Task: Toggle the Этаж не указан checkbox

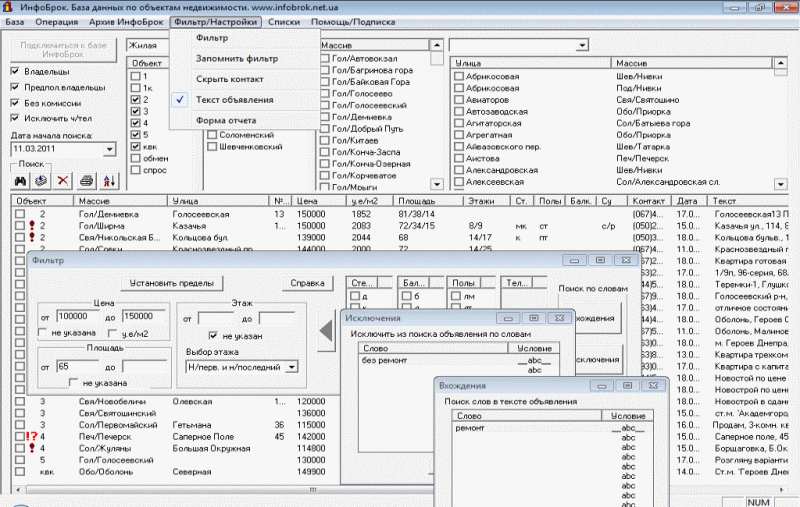Action: point(214,335)
